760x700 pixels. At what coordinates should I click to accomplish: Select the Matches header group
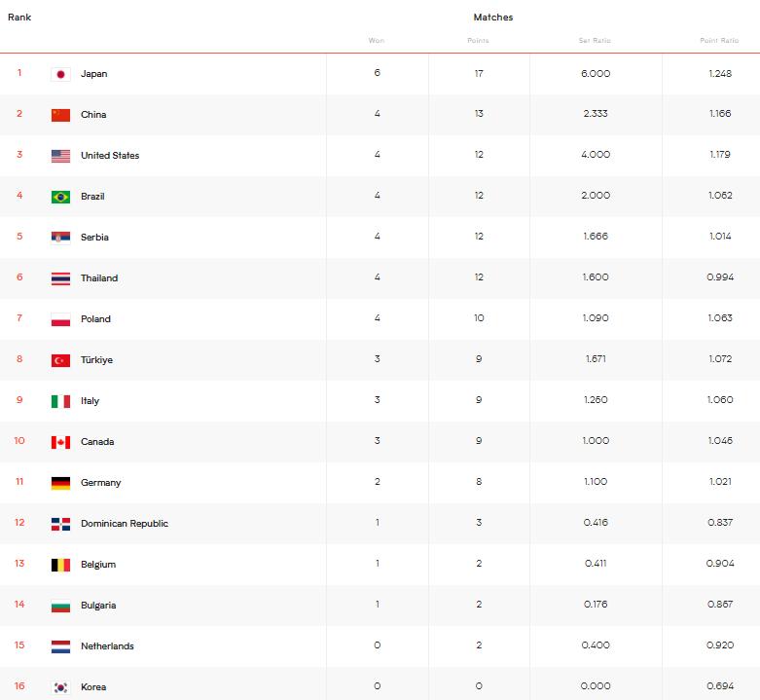[x=493, y=18]
